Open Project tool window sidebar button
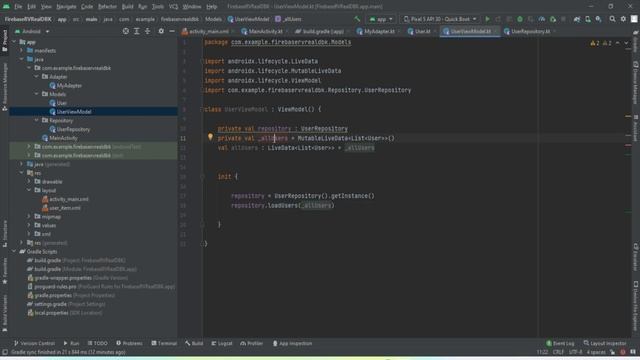The height and width of the screenshot is (360, 640). pyautogui.click(x=4, y=41)
